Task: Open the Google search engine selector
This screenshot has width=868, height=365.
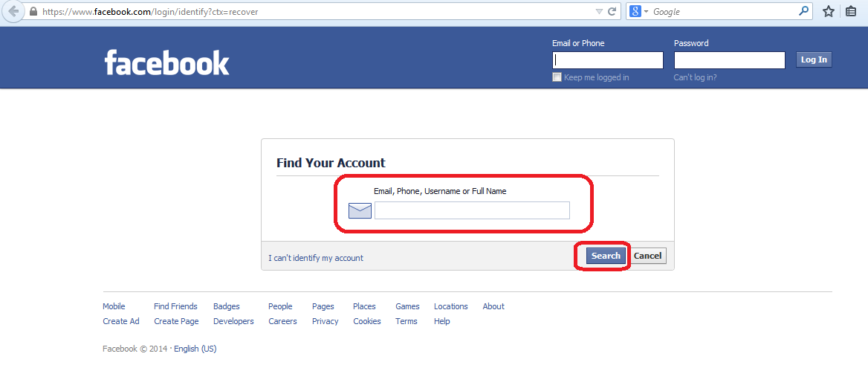Action: (638, 11)
